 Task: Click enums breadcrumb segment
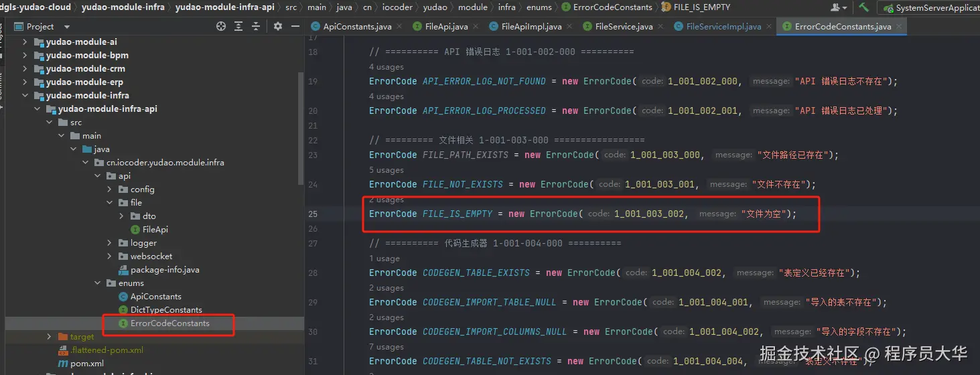click(x=539, y=7)
